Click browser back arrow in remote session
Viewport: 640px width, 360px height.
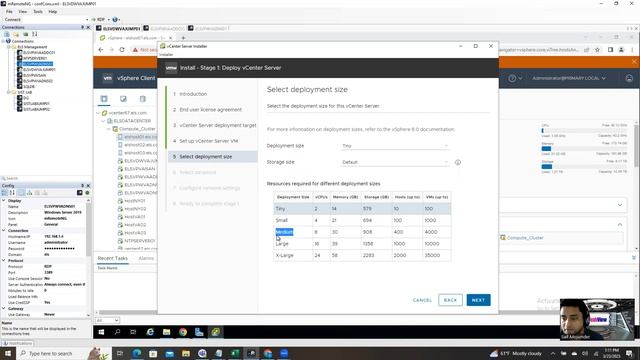click(x=101, y=49)
